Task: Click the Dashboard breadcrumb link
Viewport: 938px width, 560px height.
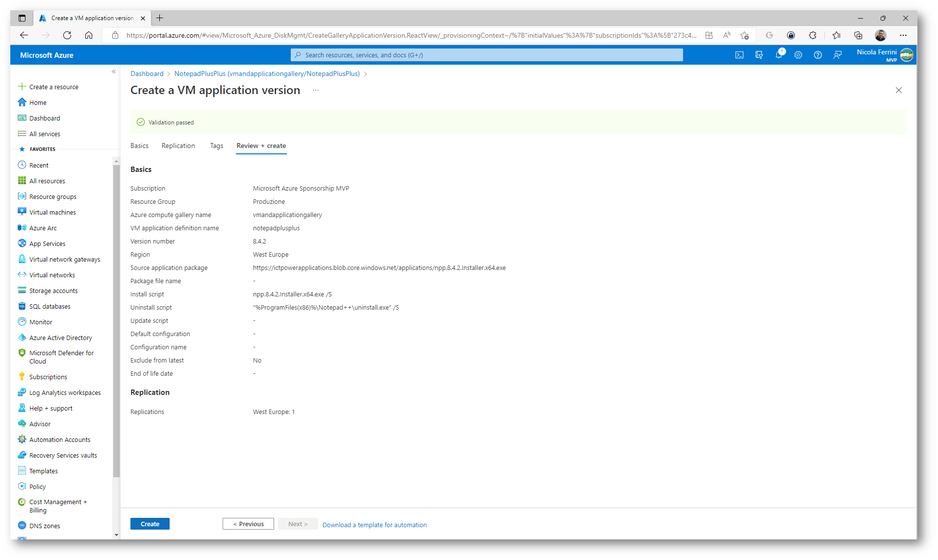Action: pos(147,73)
